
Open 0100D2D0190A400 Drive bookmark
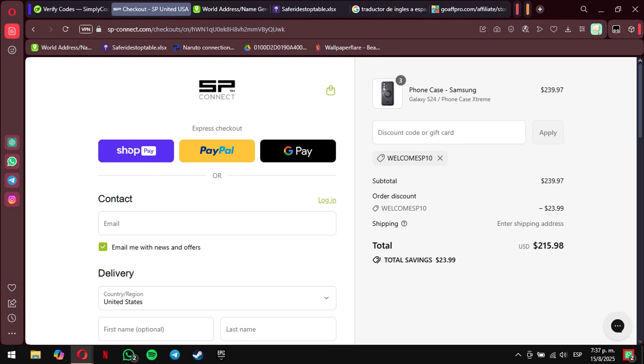coord(275,48)
